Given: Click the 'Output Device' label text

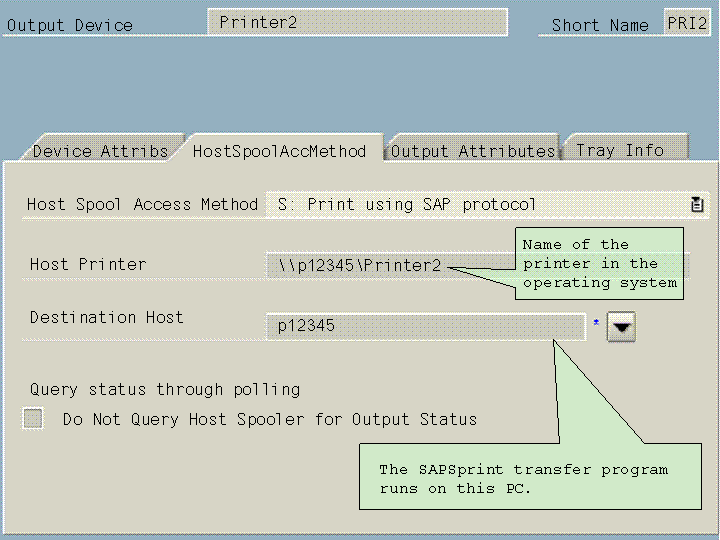Looking at the screenshot, I should tap(69, 25).
